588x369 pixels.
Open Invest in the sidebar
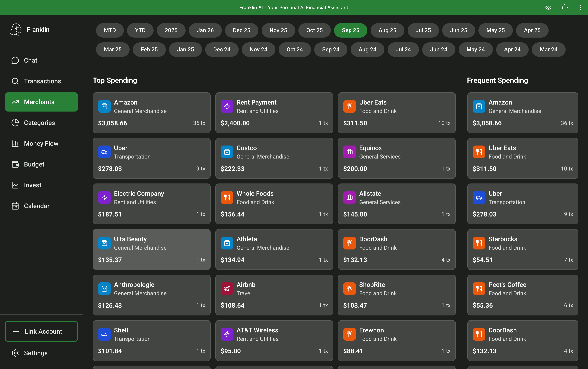click(x=41, y=185)
